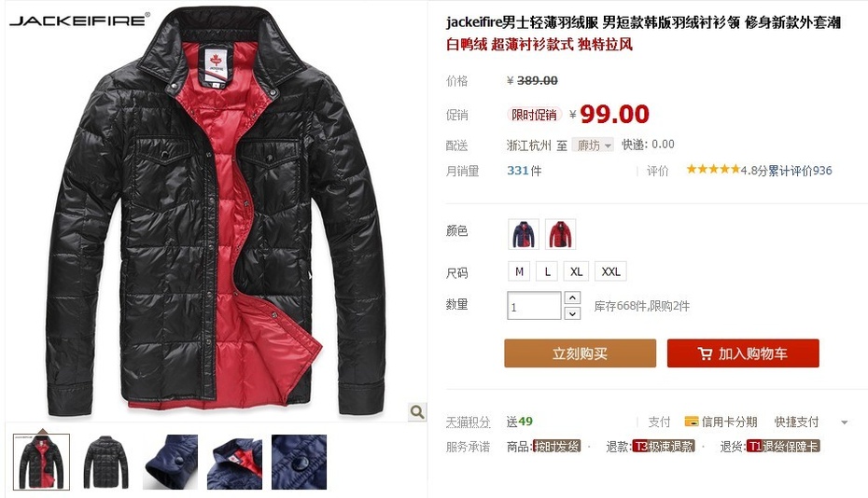
Task: Expand the payment options arrow after 快捷支付
Action: coord(844,422)
